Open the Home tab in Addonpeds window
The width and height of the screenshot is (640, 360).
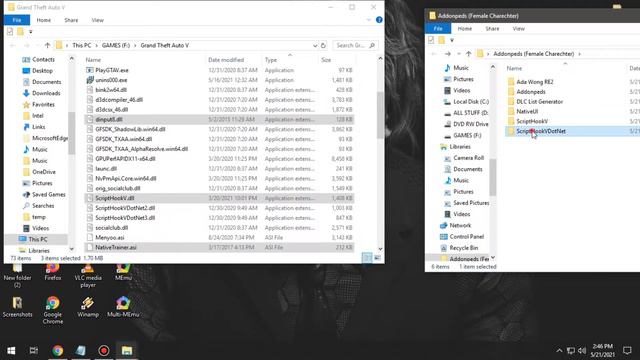point(464,29)
